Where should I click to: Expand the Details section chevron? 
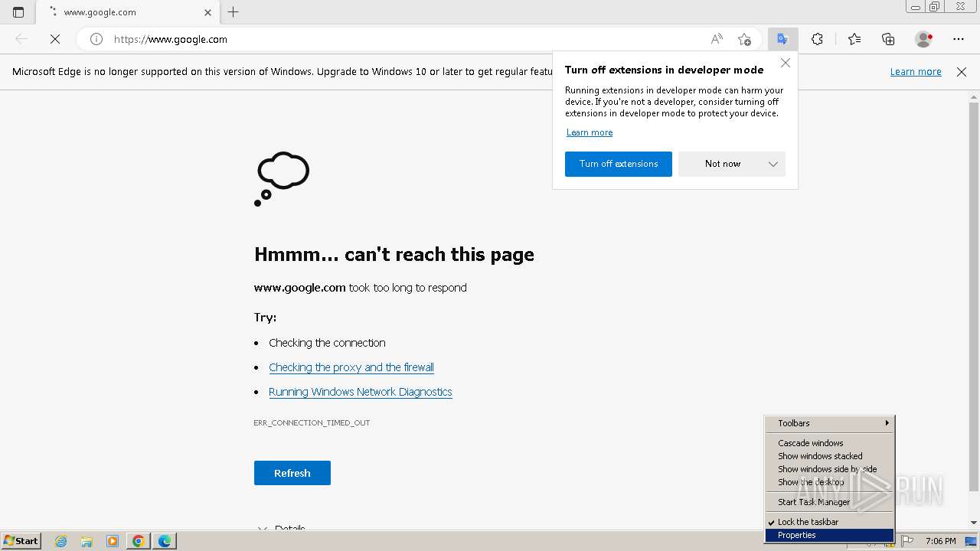(263, 529)
